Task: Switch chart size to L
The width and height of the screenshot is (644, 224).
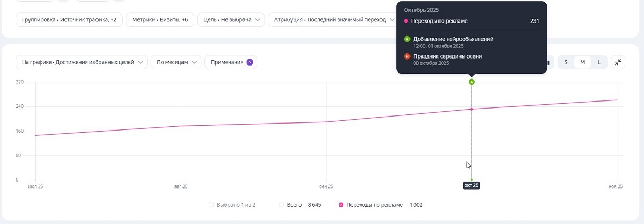Action: (599, 62)
